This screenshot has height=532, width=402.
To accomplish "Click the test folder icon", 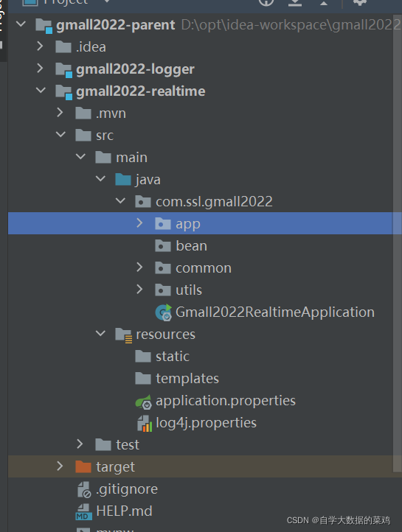I will (x=103, y=445).
